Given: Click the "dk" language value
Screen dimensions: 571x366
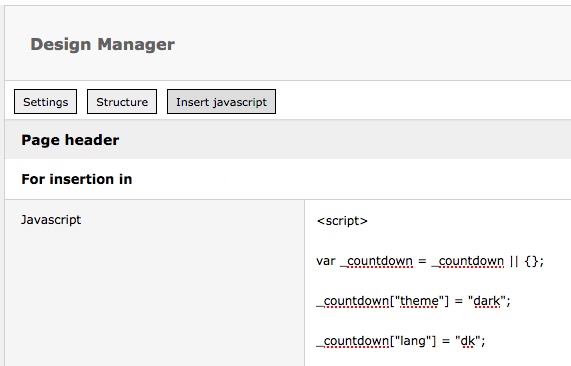Looking at the screenshot, I should click(x=468, y=341).
